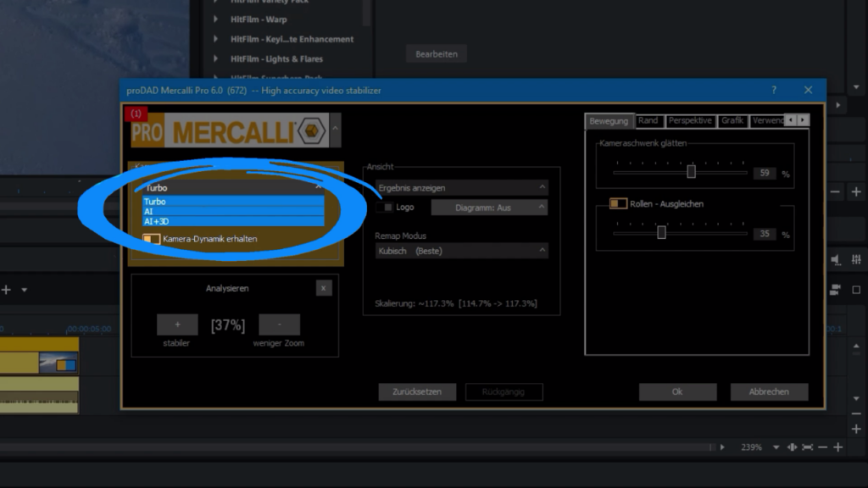Click the Zurücksetzen button
868x488 pixels.
point(417,391)
